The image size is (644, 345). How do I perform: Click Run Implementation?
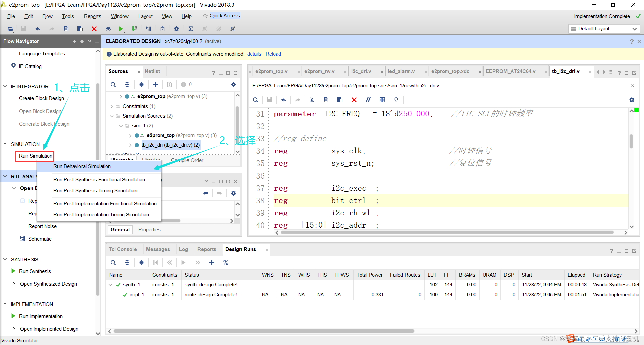click(41, 316)
